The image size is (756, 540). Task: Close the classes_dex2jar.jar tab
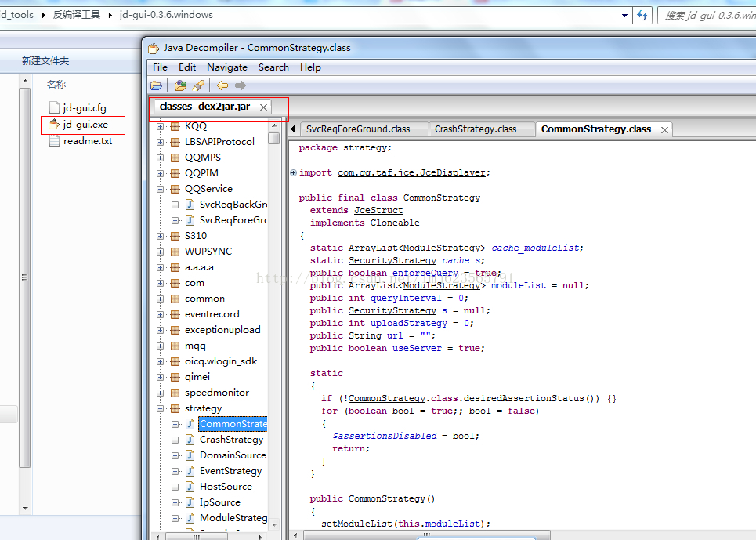pyautogui.click(x=263, y=107)
